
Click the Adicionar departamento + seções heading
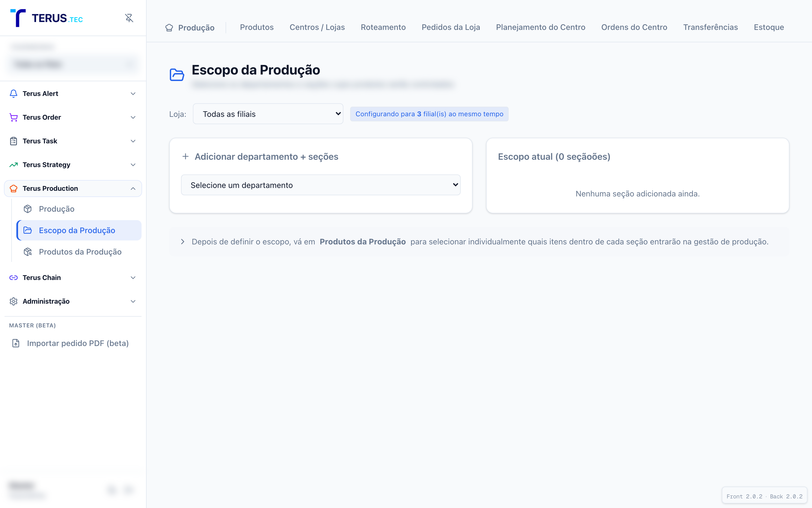click(x=266, y=157)
